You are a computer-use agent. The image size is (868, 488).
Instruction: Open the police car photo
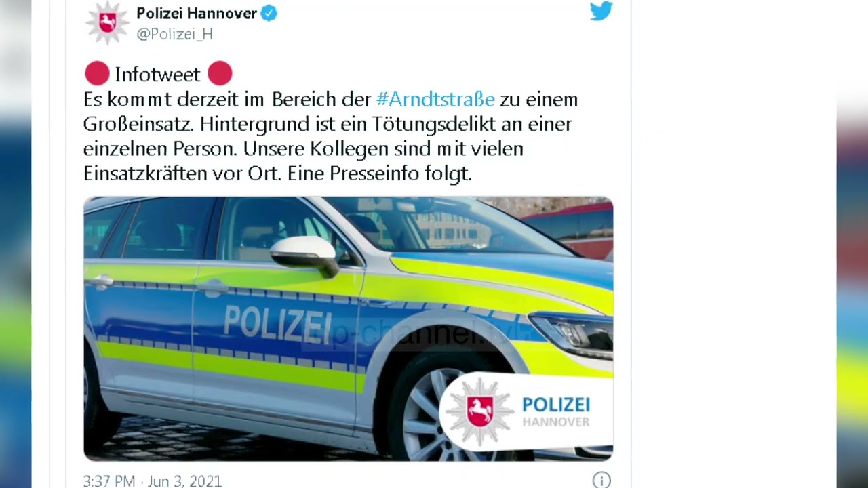point(348,329)
